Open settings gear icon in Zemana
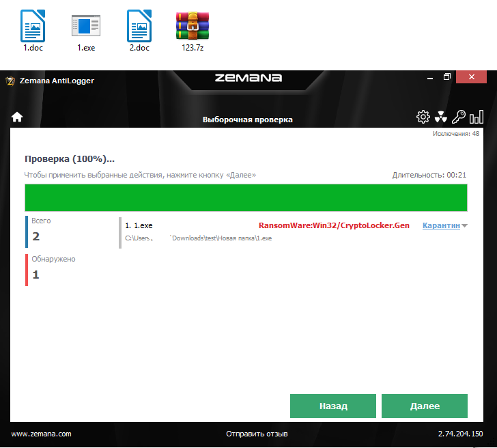Viewport: 497px width, 448px height. pos(423,117)
